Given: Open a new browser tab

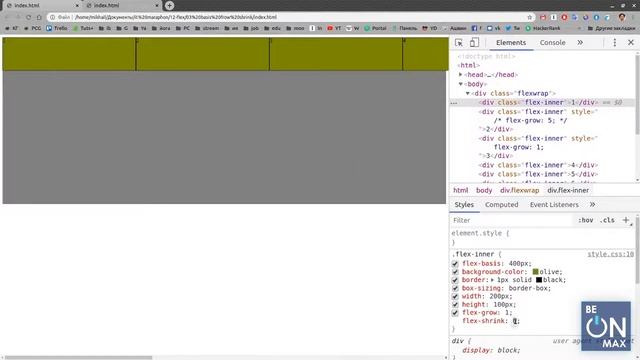Looking at the screenshot, I should (169, 6).
